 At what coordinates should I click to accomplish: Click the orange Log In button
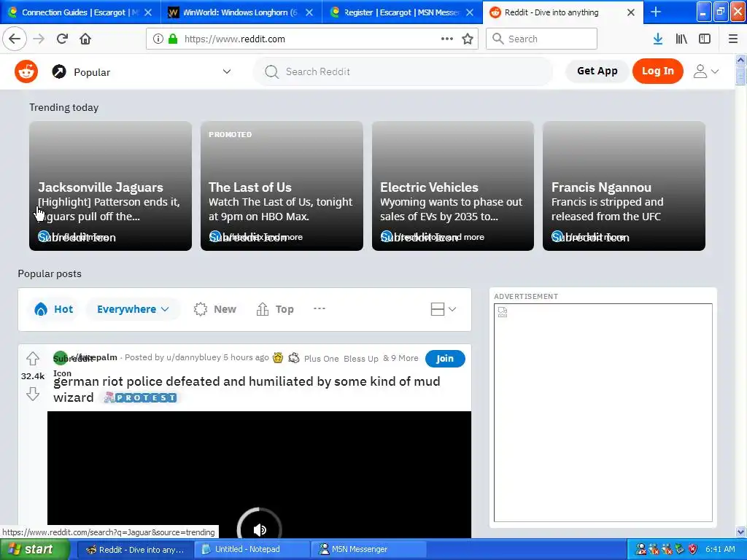pyautogui.click(x=657, y=71)
